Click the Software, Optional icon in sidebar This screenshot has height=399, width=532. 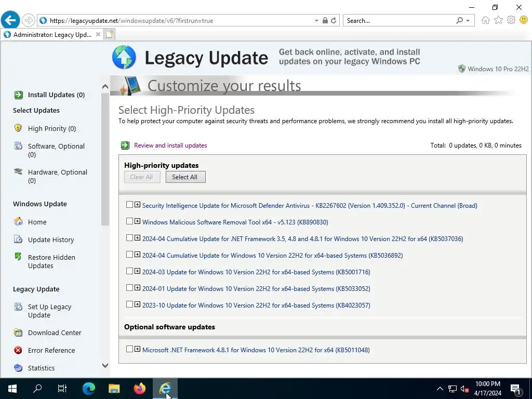[x=18, y=145]
